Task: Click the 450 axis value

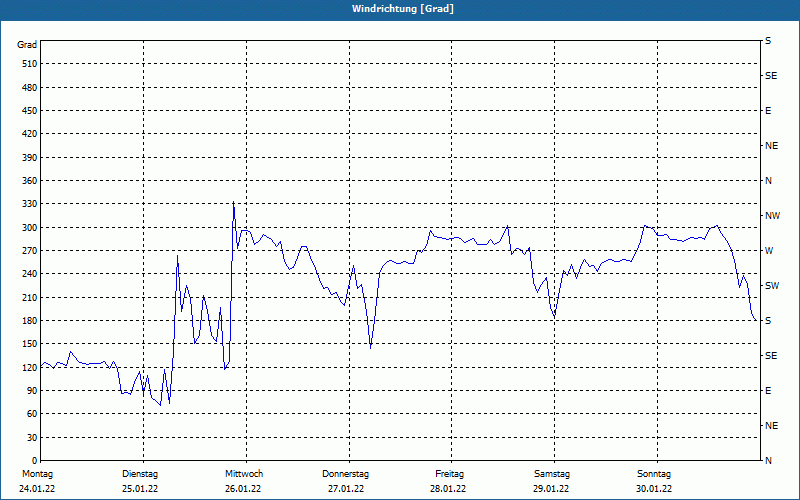Action: point(30,111)
